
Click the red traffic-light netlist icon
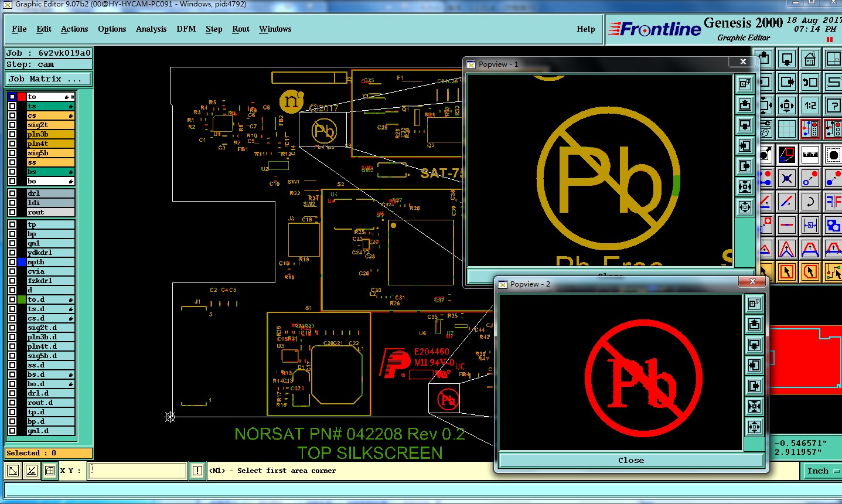tap(810, 128)
